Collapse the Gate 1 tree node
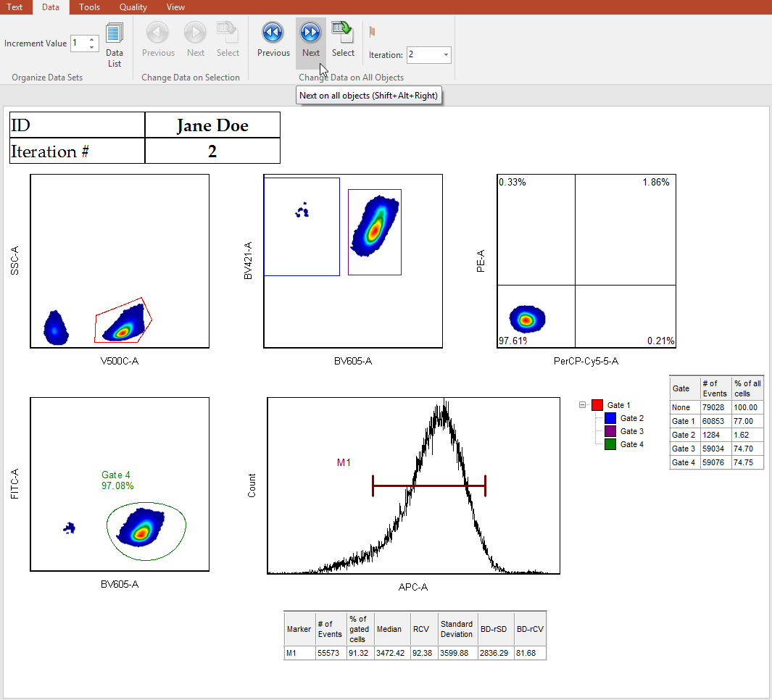 click(582, 405)
